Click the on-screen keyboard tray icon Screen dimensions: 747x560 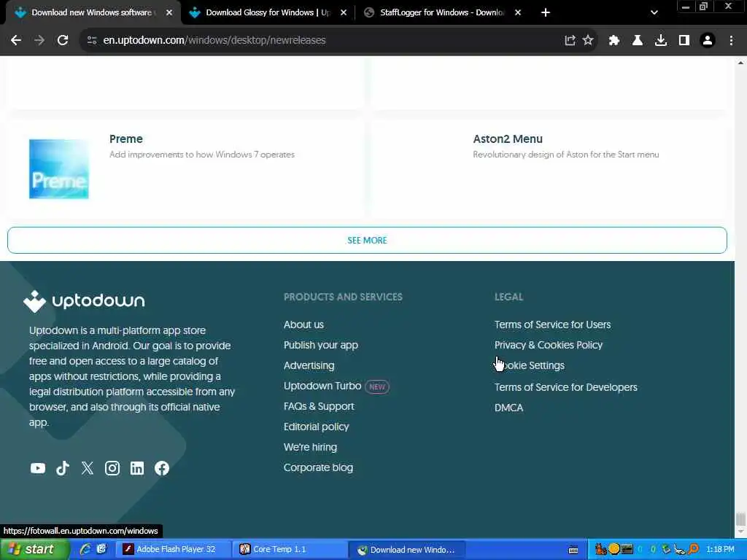(x=573, y=550)
